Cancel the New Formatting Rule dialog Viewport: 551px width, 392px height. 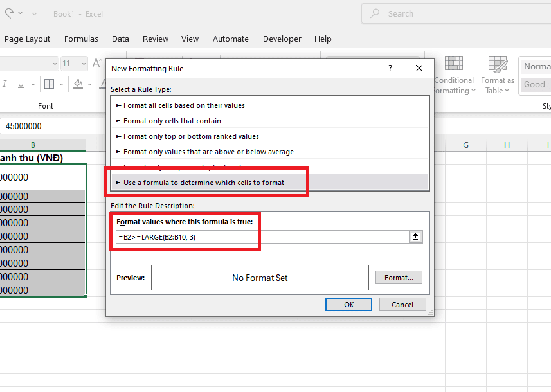(402, 305)
